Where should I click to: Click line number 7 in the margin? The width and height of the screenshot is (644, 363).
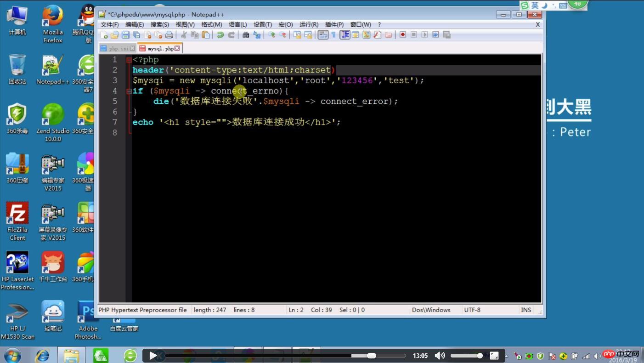(115, 122)
